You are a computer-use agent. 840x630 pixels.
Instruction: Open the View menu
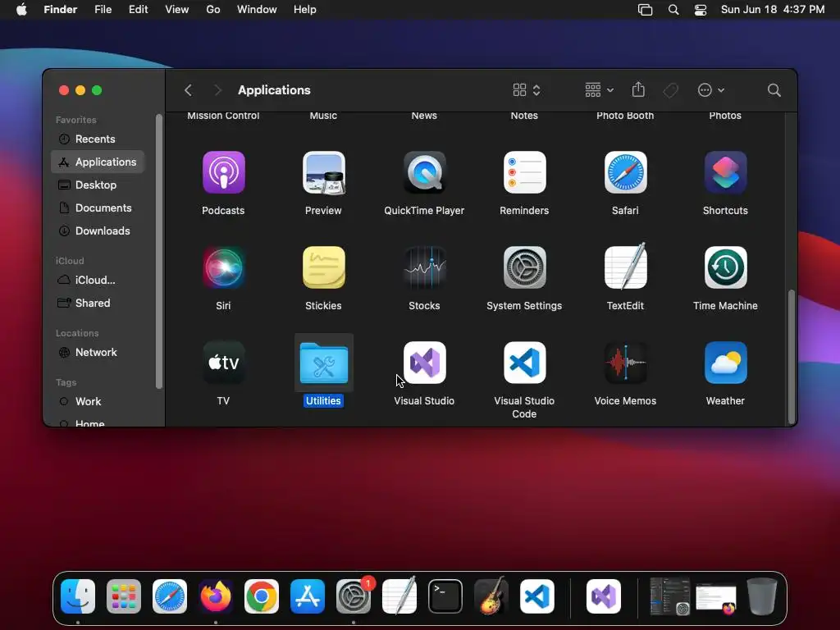point(177,10)
